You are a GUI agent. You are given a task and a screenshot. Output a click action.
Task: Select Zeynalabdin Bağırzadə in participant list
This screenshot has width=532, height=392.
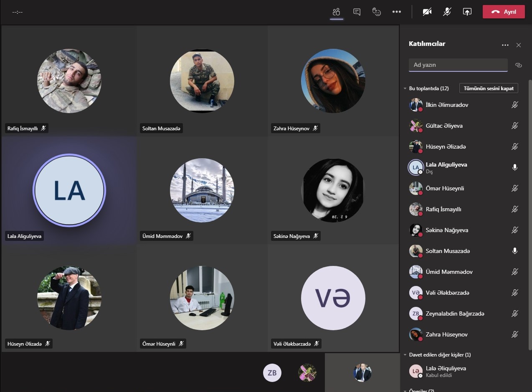(455, 314)
